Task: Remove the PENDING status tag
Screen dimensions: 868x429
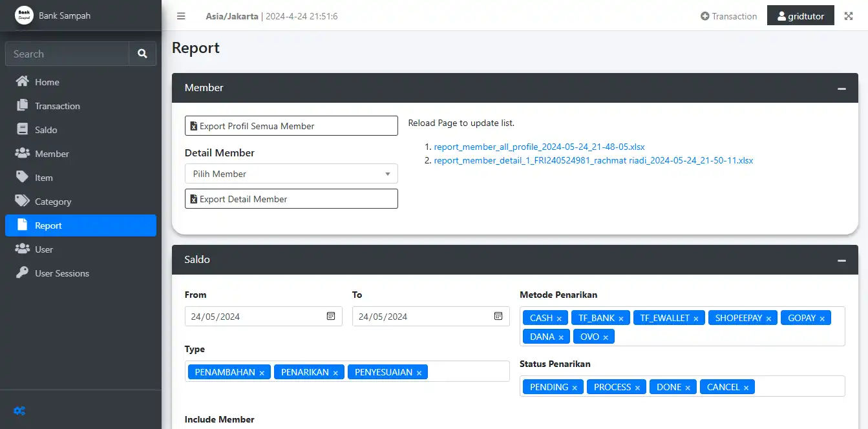Action: [x=575, y=388]
